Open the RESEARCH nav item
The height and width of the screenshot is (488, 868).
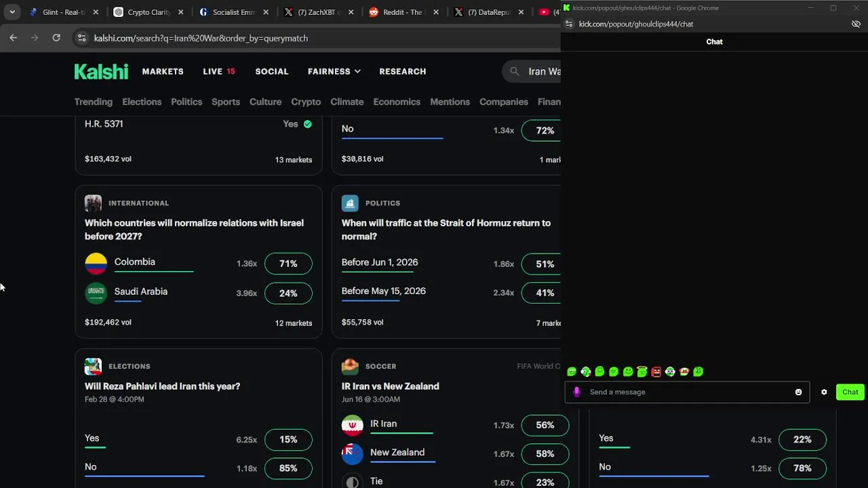pyautogui.click(x=403, y=71)
